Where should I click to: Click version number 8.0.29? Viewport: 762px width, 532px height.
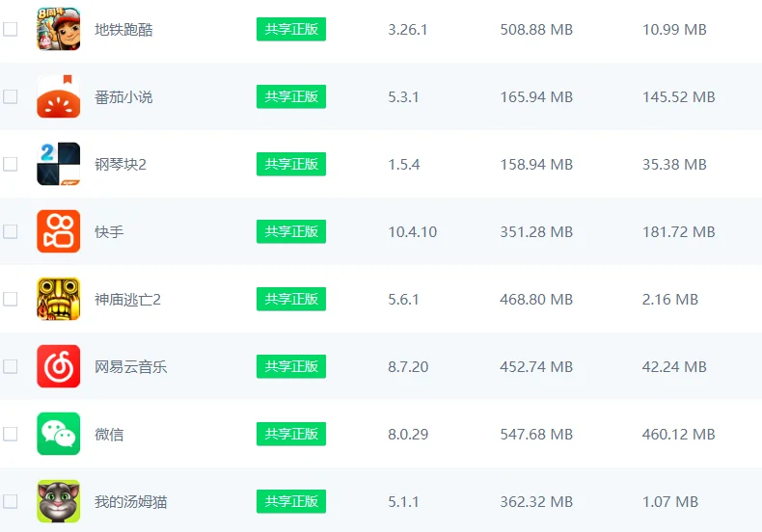point(408,435)
